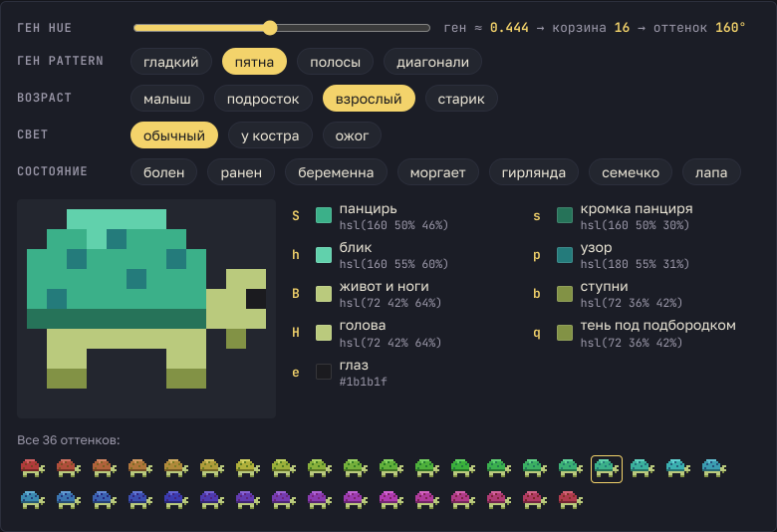Click the 'оттенок 160°' readout
Screen dimensions: 777x532
[699, 28]
